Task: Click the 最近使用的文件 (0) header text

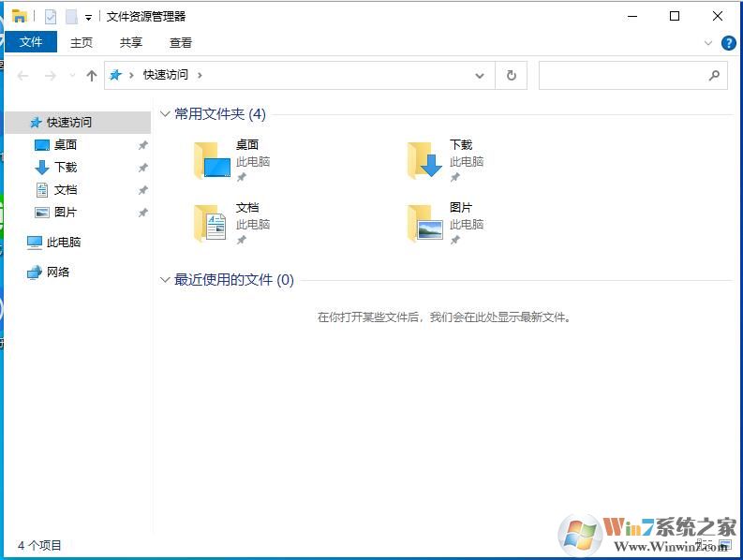Action: (x=234, y=280)
